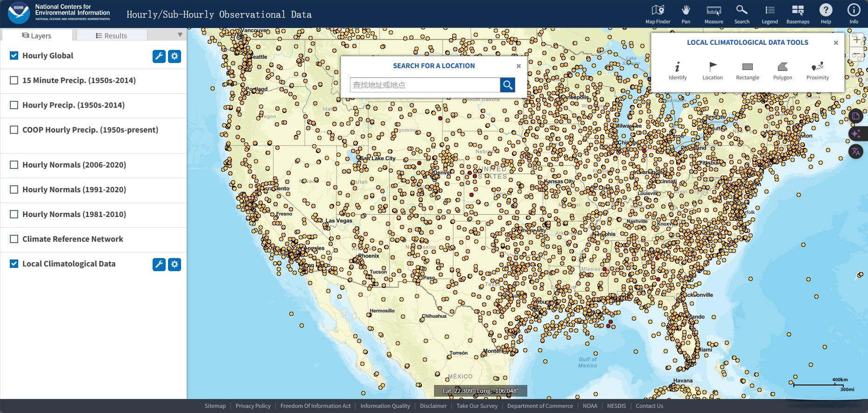The width and height of the screenshot is (868, 413).
Task: Click the Havana map label
Action: 683,380
